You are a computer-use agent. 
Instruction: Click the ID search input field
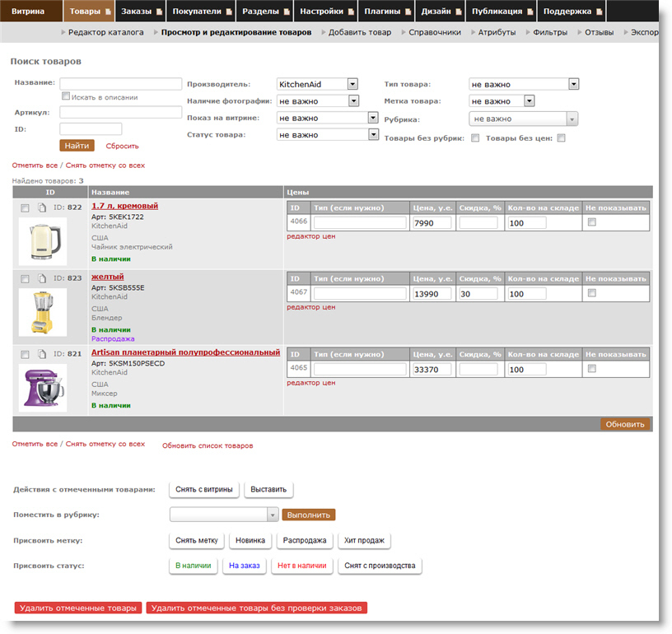[x=91, y=129]
